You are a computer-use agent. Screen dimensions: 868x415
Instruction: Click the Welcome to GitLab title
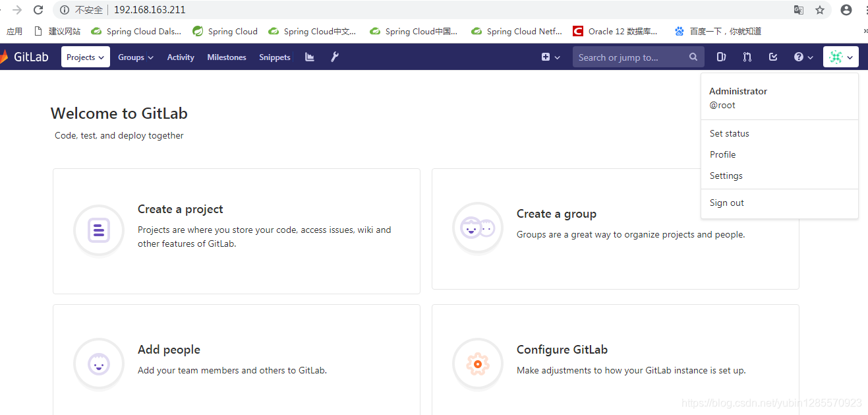tap(119, 113)
